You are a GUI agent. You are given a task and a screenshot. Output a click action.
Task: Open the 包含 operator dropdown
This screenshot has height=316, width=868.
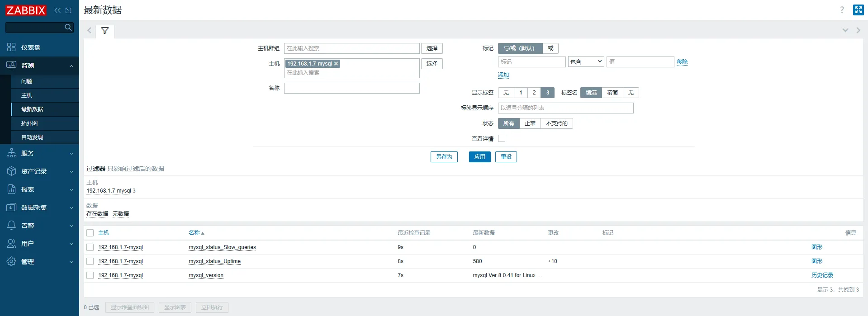(586, 62)
